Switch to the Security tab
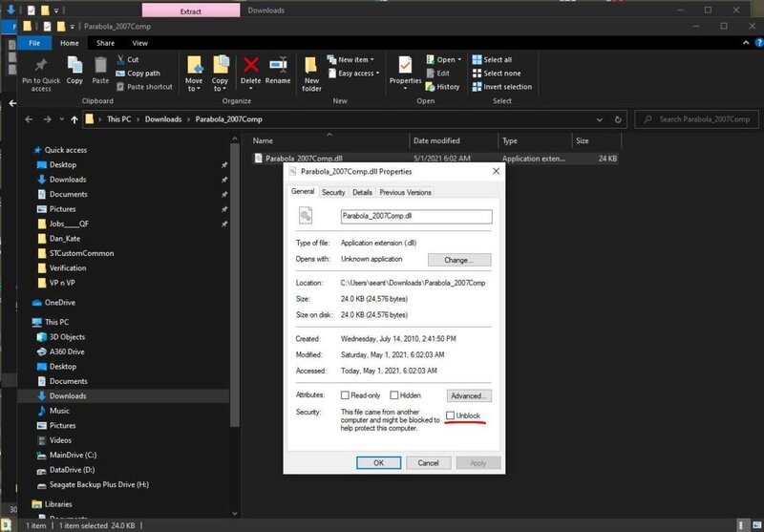 333,192
